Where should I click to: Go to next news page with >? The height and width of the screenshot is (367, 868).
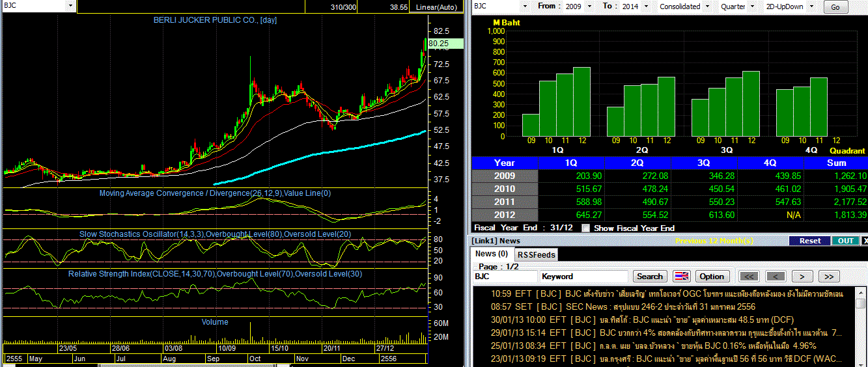802,277
